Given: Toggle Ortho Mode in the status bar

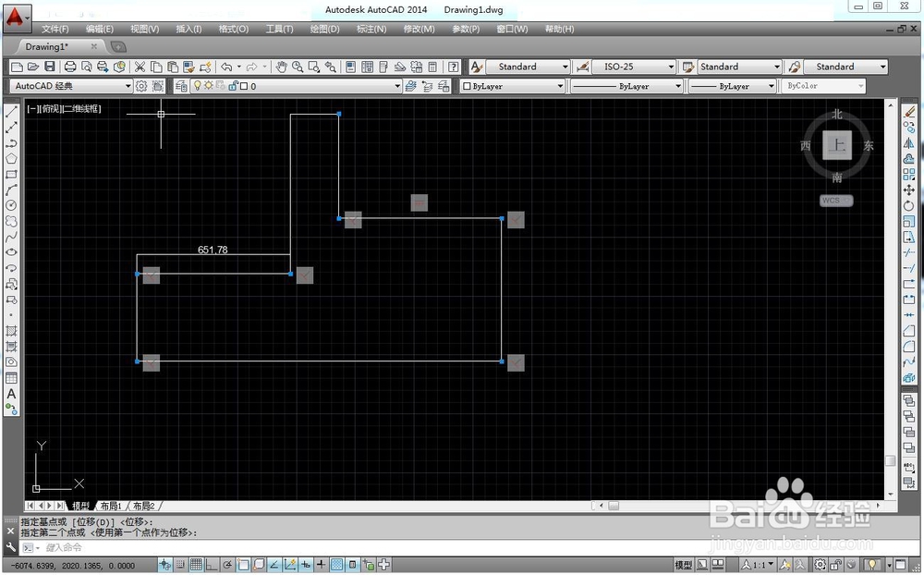Looking at the screenshot, I should click(212, 565).
